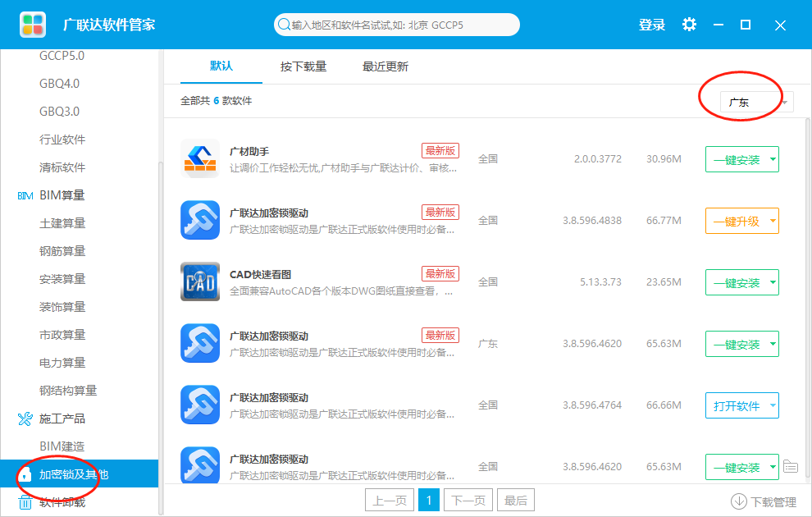Open the 广材助手 app icon
Viewport: 812px width, 517px height.
coord(200,158)
